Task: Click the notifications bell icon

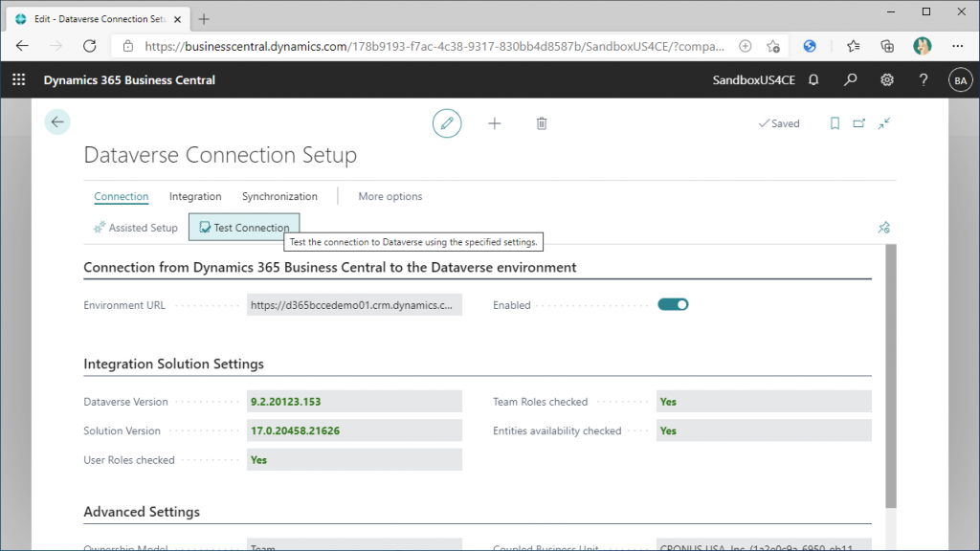Action: (813, 80)
